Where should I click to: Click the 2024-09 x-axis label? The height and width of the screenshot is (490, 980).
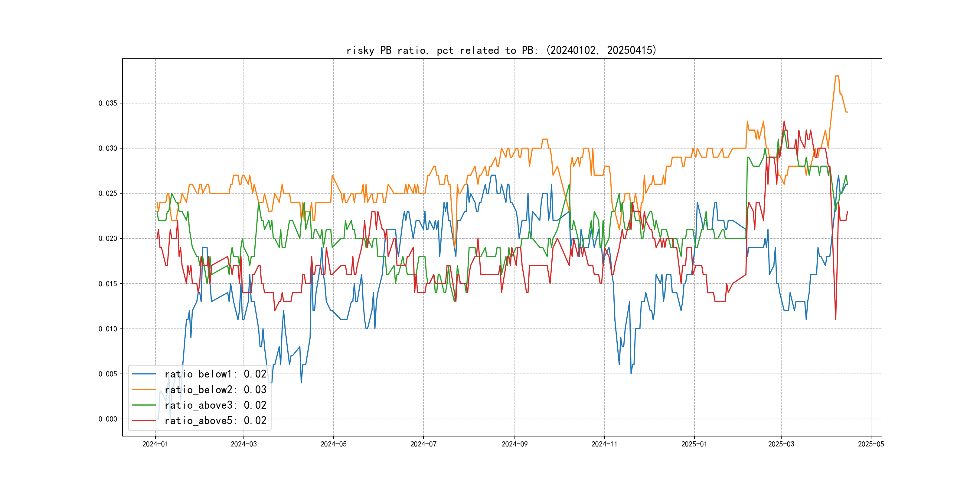click(x=514, y=444)
